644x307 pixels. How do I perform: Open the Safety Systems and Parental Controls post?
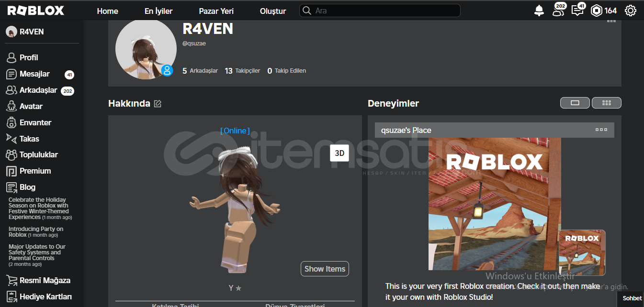click(37, 255)
